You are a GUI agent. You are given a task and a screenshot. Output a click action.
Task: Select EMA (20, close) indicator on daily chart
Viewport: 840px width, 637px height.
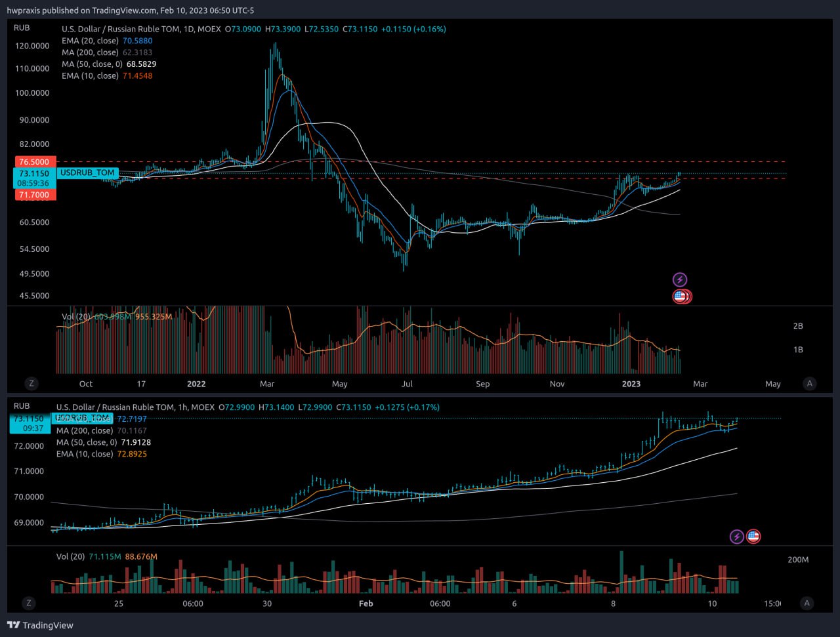pyautogui.click(x=107, y=41)
